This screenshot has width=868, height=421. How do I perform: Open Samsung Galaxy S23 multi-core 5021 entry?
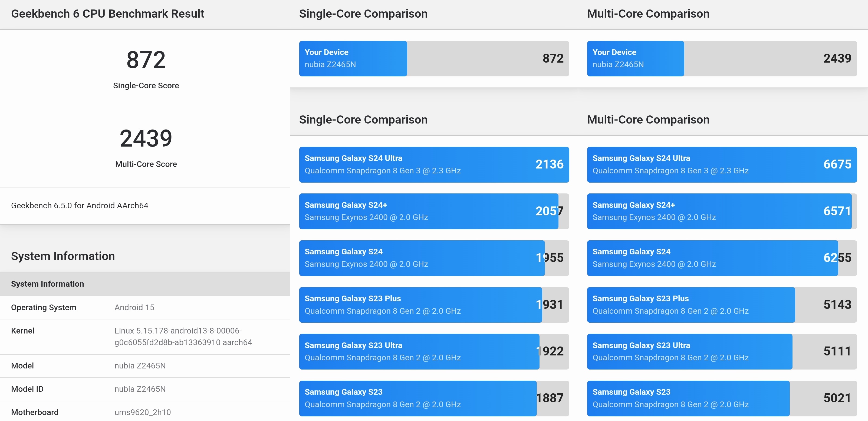pos(721,398)
